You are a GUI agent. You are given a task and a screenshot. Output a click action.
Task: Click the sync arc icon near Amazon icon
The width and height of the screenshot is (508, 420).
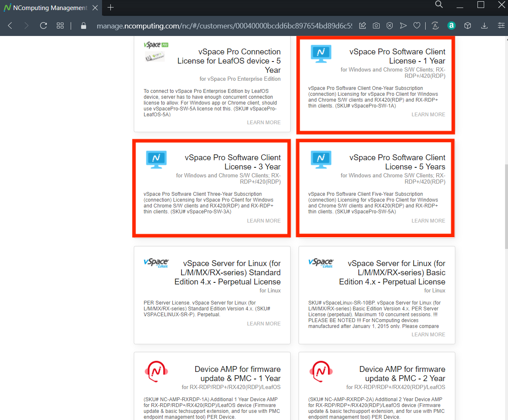[x=435, y=26]
